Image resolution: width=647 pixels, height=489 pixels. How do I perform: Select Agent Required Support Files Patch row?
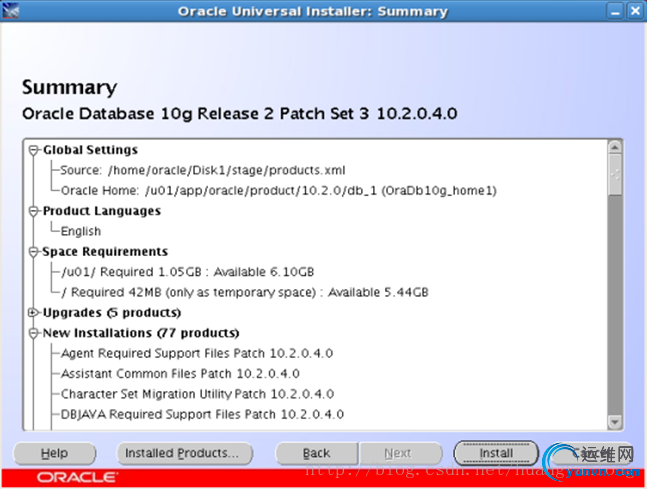point(197,353)
